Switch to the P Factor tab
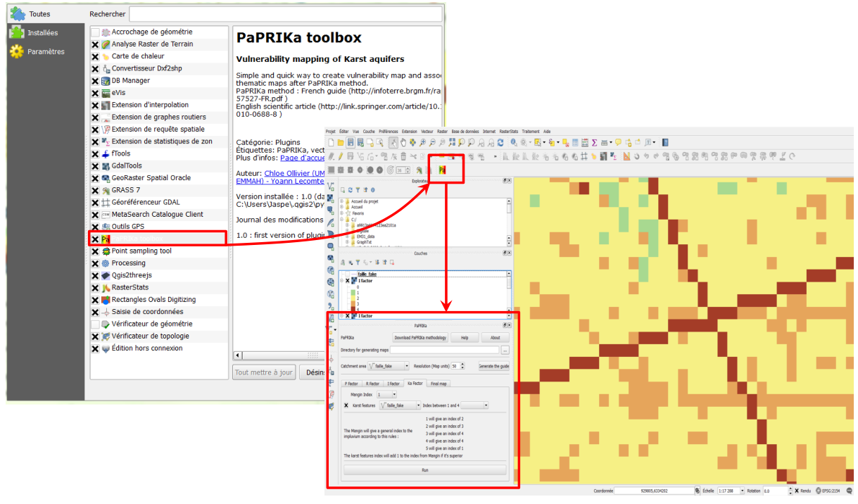 pyautogui.click(x=351, y=384)
